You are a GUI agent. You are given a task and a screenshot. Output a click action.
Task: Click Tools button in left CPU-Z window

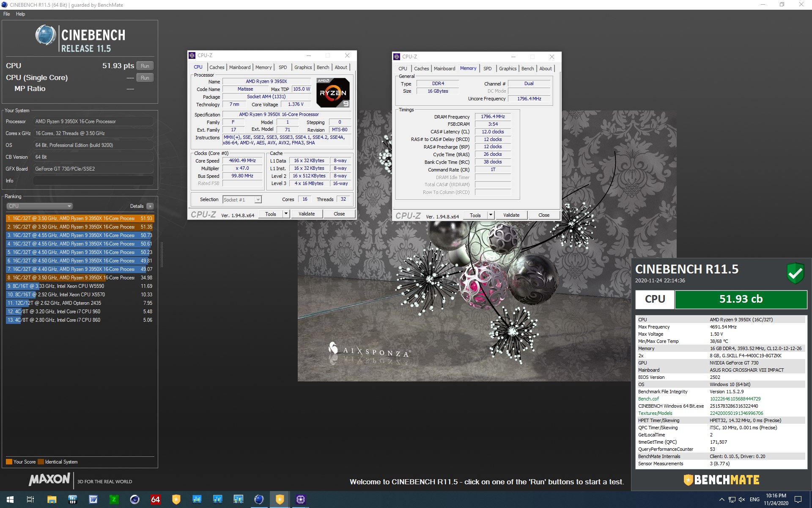point(271,214)
